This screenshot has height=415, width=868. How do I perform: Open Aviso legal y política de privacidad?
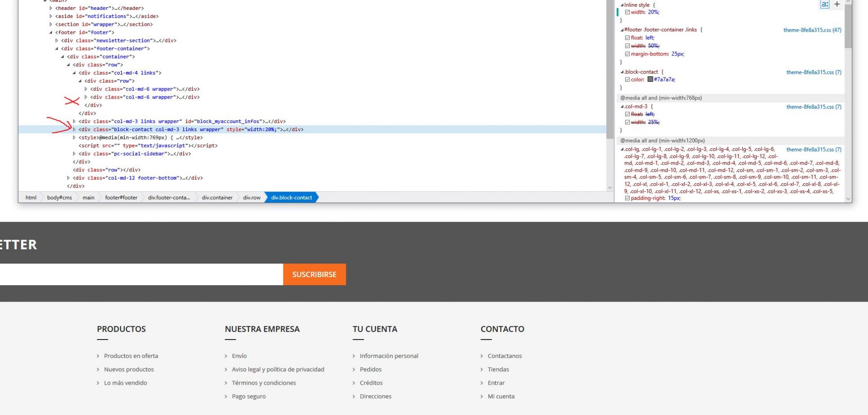click(x=278, y=370)
